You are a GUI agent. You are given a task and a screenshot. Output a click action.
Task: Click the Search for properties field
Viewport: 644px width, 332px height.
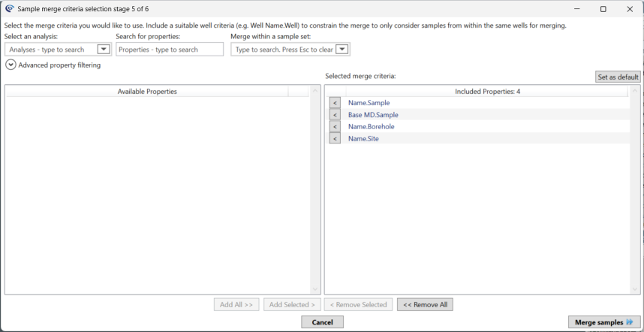click(x=170, y=50)
